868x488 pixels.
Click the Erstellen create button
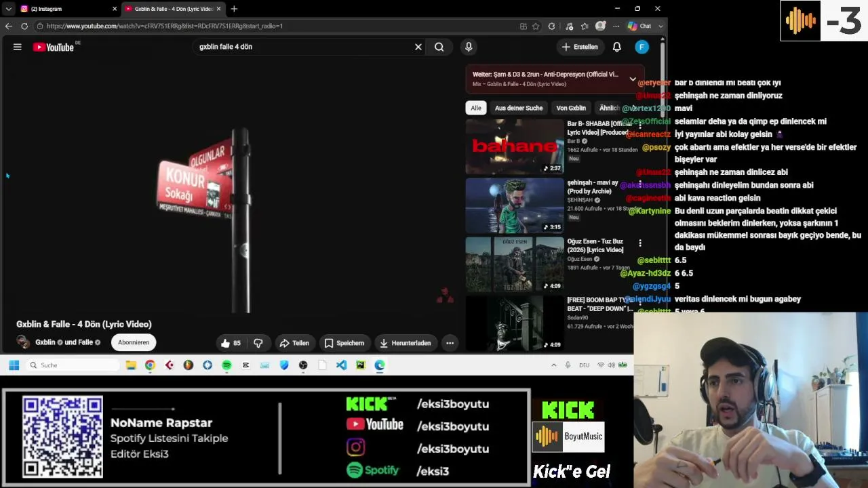pyautogui.click(x=580, y=47)
